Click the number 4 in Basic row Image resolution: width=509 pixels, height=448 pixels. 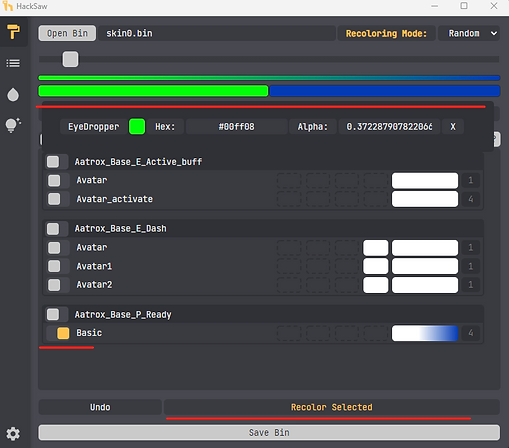click(x=471, y=333)
